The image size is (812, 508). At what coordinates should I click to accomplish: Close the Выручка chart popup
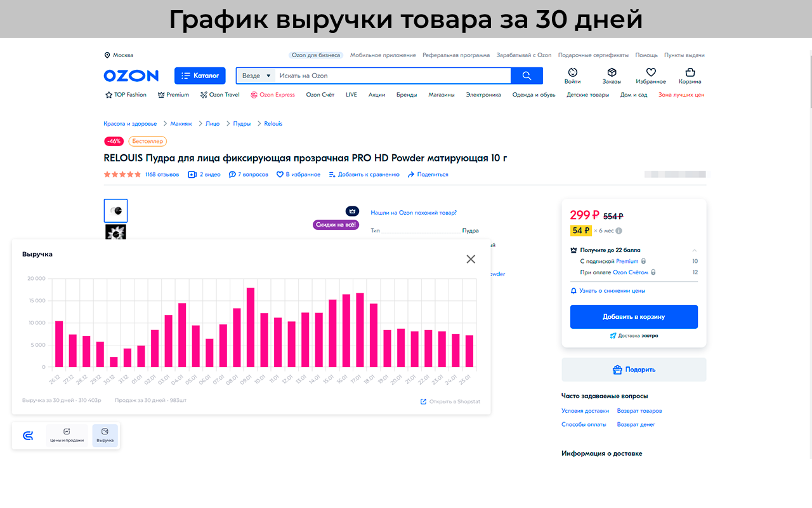point(471,259)
